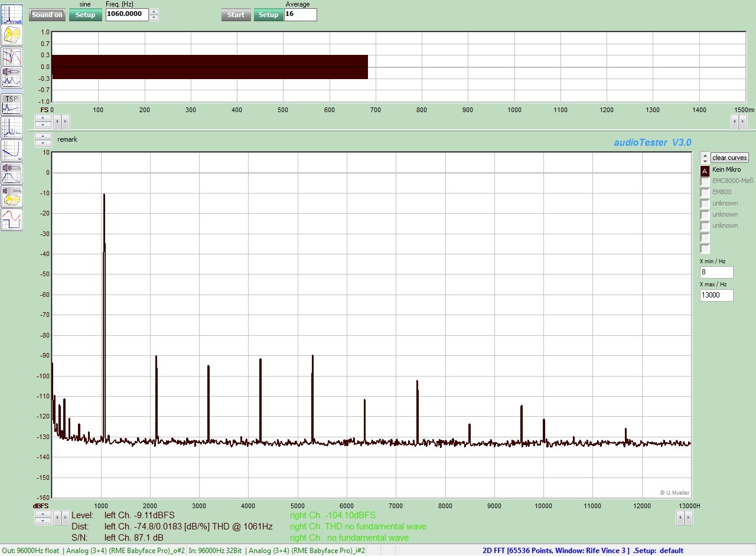Image resolution: width=756 pixels, height=556 pixels.
Task: Edit the X max / Hz field
Action: [716, 295]
